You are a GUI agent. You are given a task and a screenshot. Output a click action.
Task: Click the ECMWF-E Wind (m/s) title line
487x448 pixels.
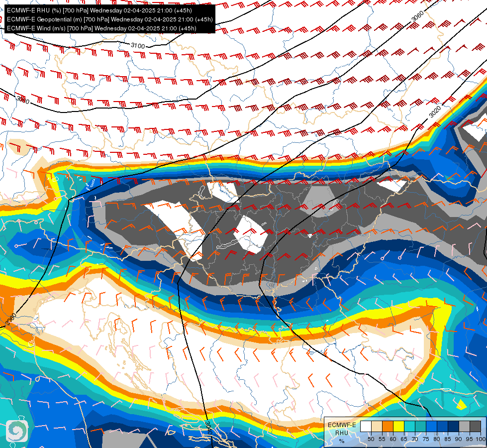[101, 28]
